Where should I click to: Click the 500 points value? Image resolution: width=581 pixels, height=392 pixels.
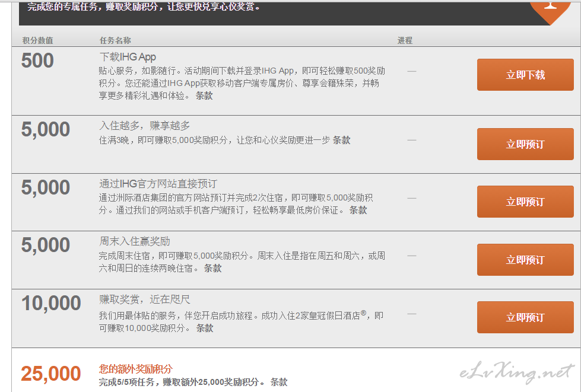pyautogui.click(x=37, y=60)
